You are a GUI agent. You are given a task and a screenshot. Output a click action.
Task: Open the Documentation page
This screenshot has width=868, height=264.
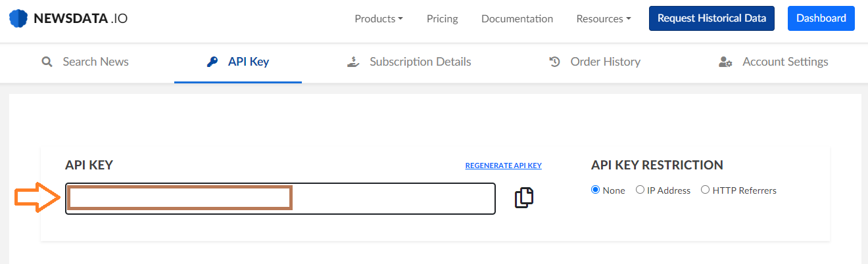tap(517, 18)
